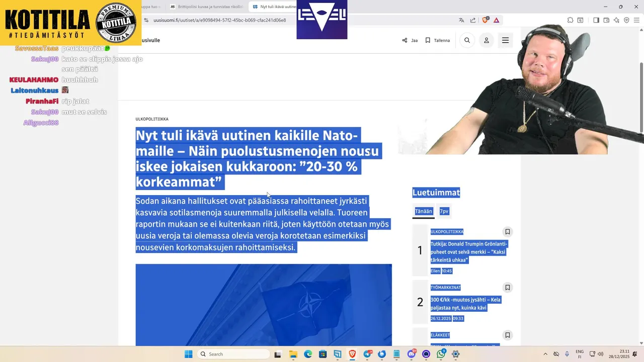Click the TYÖMARKKINAT category label
Screen dimensions: 644x362
(445, 288)
